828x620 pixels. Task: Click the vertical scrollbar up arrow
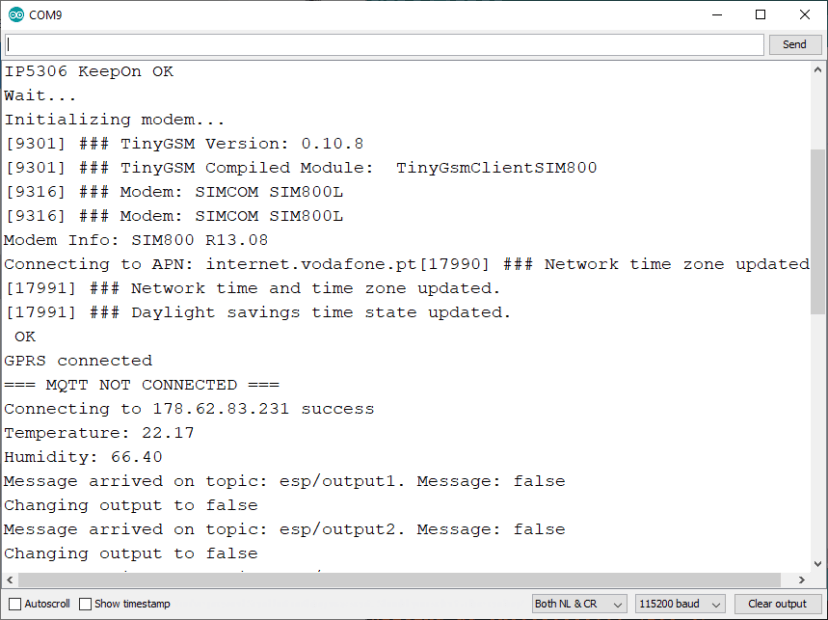click(x=819, y=68)
